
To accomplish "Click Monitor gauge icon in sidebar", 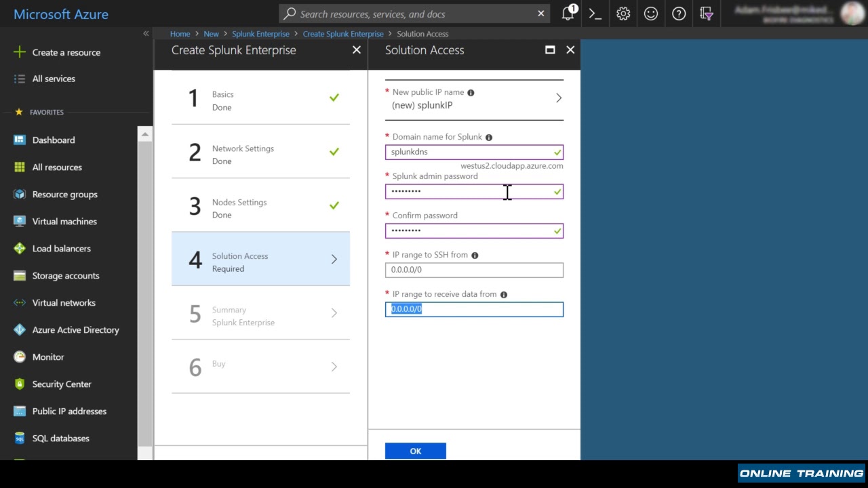I will click(20, 357).
